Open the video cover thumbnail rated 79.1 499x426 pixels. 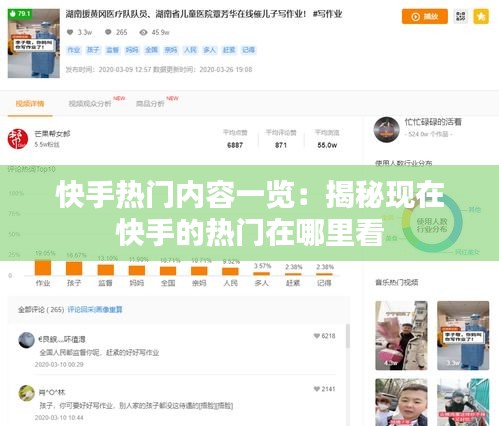[34, 43]
